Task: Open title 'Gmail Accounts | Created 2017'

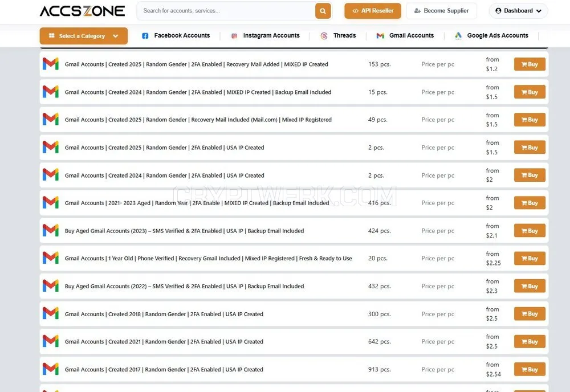Action: [164, 369]
